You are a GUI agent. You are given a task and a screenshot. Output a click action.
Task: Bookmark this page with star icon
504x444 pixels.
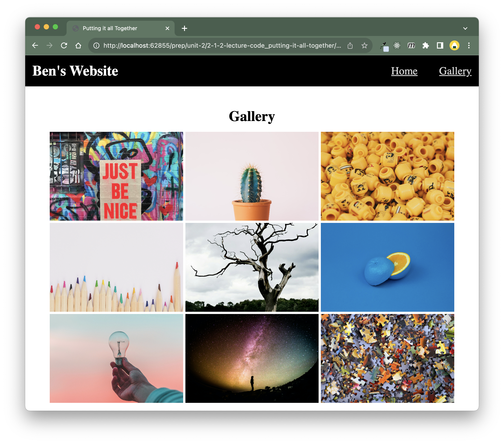click(364, 46)
